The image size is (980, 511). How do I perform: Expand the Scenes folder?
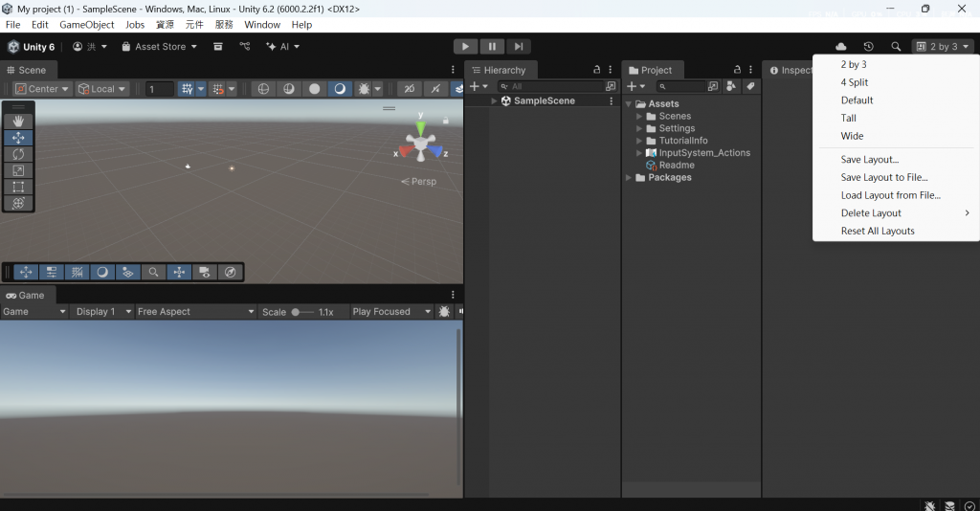coord(639,116)
